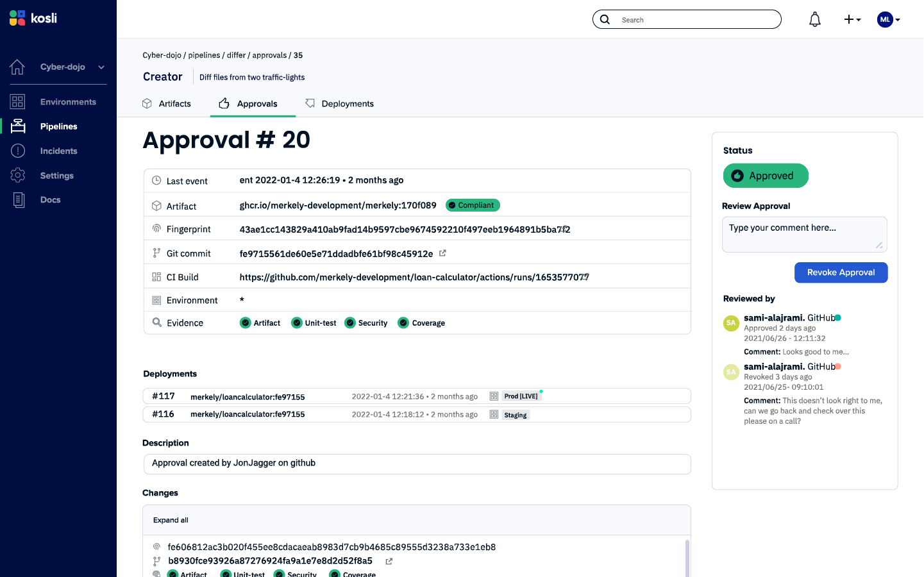Click first sami-alajrami reviewer avatar
This screenshot has height=577, width=924.
click(x=731, y=323)
